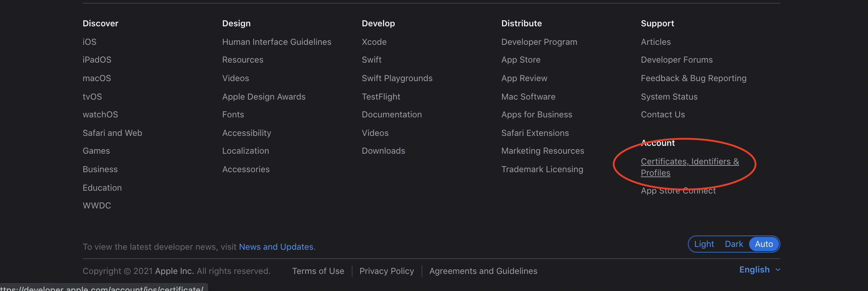868x291 pixels.
Task: Click the Contact Us link
Action: click(663, 115)
